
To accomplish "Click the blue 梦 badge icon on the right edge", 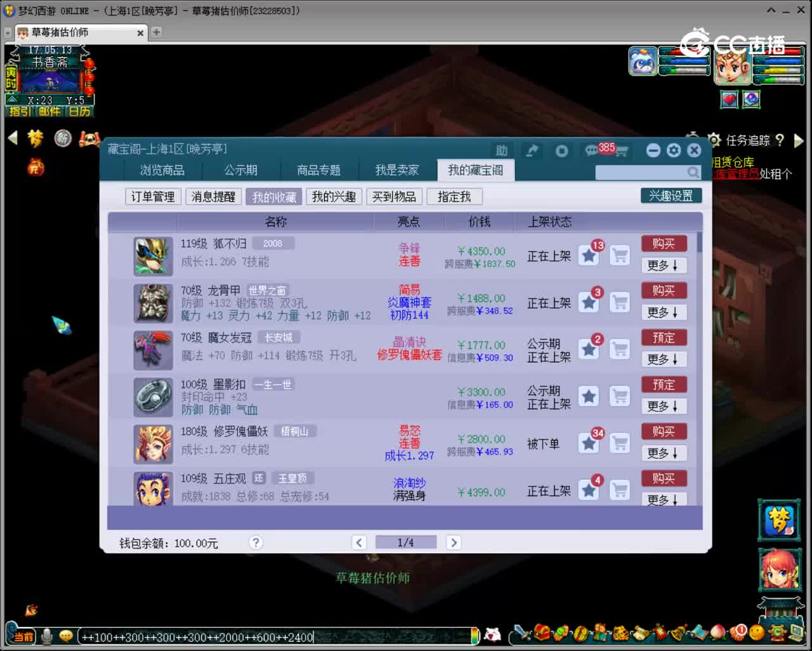I will tap(779, 521).
